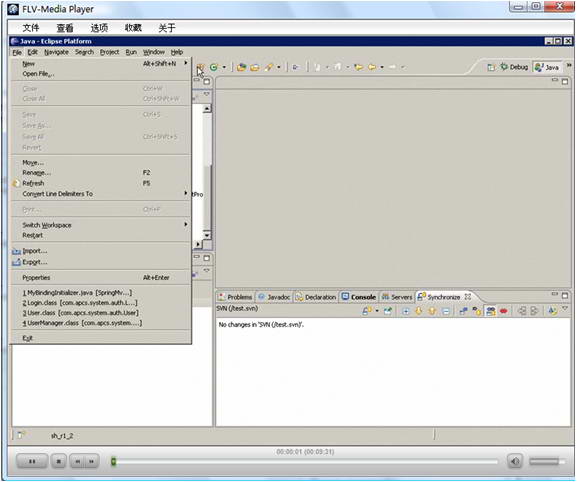Maximize the upper-left panel

pyautogui.click(x=207, y=81)
